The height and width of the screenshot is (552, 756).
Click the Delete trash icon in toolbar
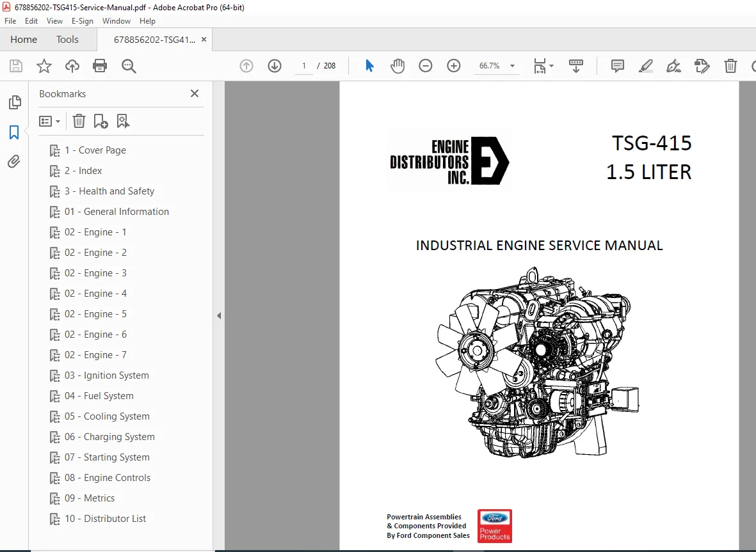730,66
